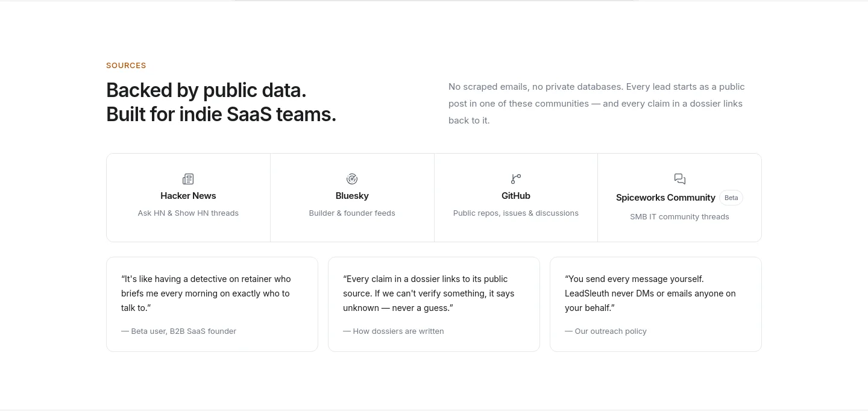Select the Hacker News source title

(188, 196)
